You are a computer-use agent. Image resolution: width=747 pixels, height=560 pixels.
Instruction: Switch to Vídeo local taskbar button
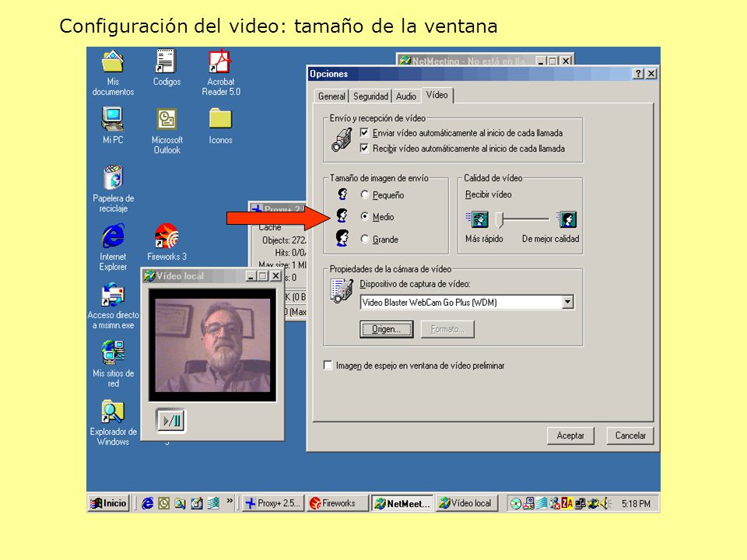tap(466, 503)
